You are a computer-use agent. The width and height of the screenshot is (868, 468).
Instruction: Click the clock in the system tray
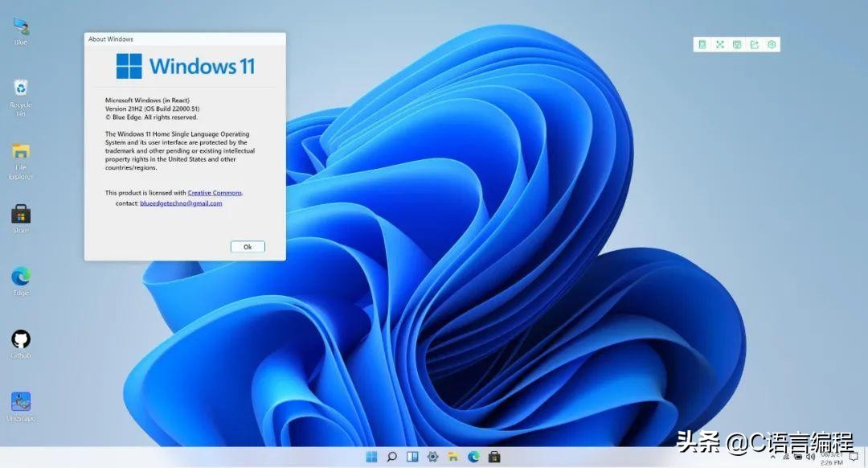tap(832, 458)
